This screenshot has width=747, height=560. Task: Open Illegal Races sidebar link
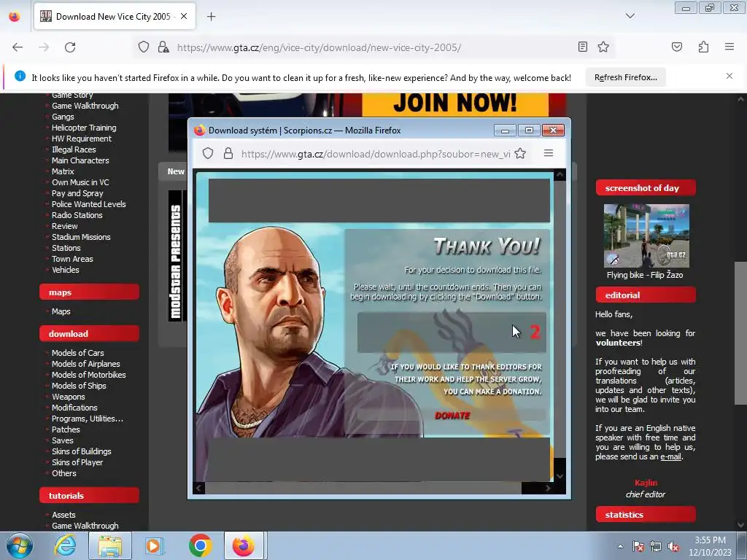[x=74, y=149]
